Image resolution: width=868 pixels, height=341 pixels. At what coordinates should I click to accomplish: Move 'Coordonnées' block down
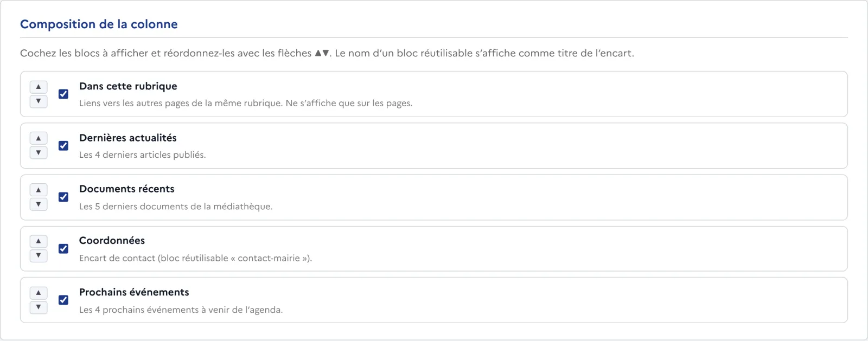39,255
